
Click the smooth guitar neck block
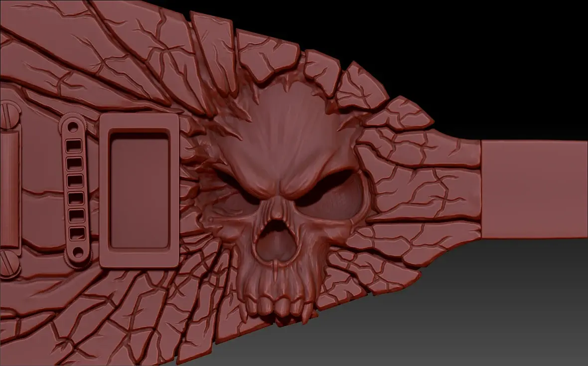coord(534,189)
